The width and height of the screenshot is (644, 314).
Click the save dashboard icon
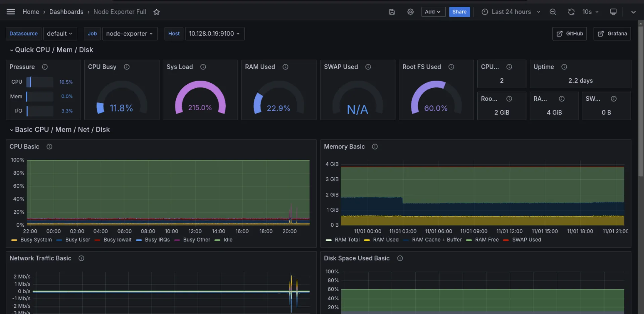coord(392,12)
